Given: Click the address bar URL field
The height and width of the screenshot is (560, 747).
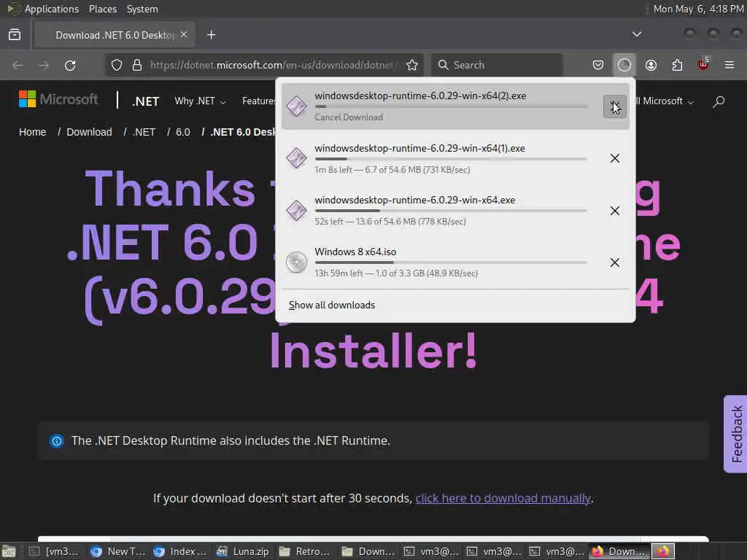Looking at the screenshot, I should [x=272, y=65].
